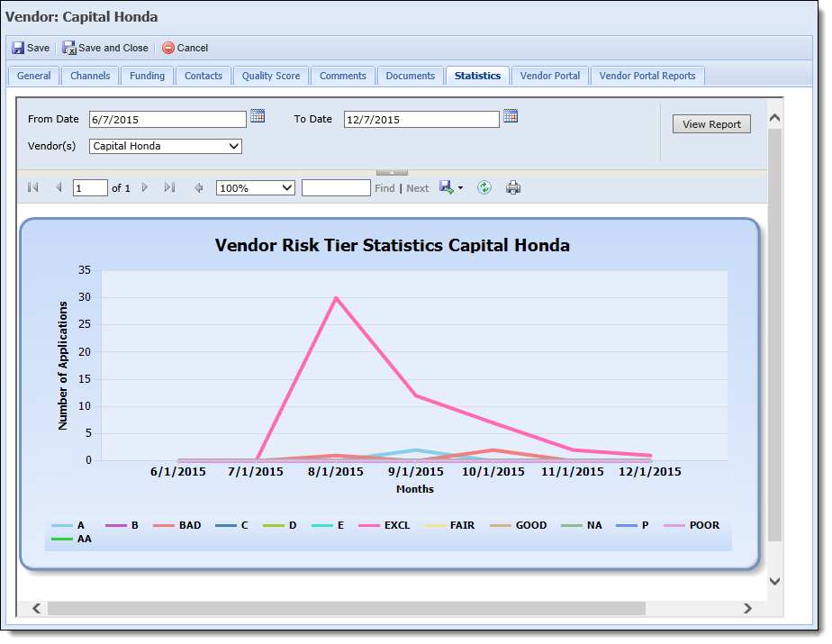Click the horizontal scrollbar right arrow

point(747,609)
